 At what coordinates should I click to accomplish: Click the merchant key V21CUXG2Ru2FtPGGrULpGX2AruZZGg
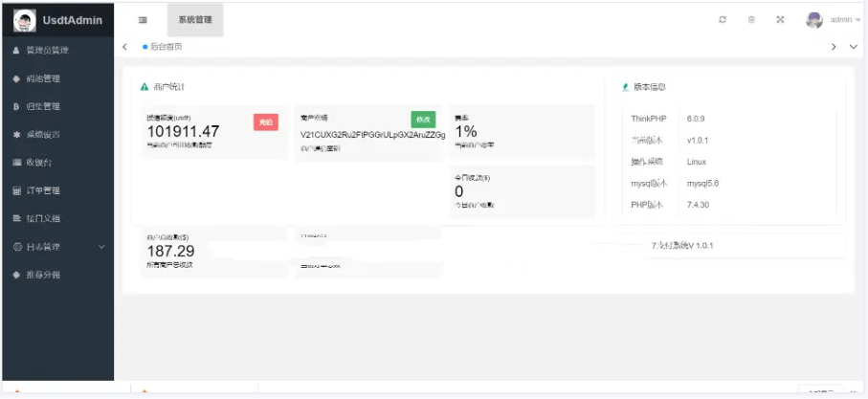pyautogui.click(x=372, y=135)
